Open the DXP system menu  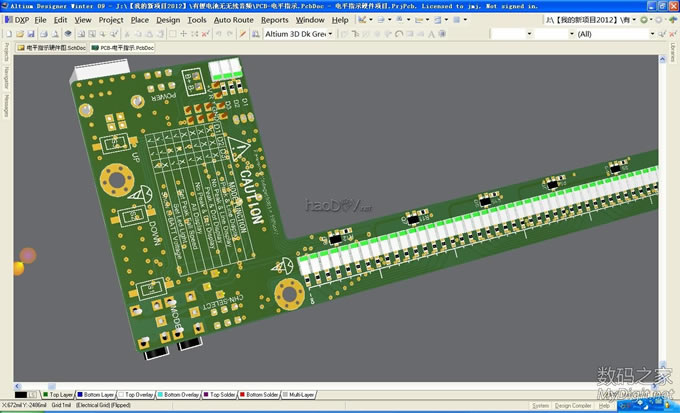21,19
